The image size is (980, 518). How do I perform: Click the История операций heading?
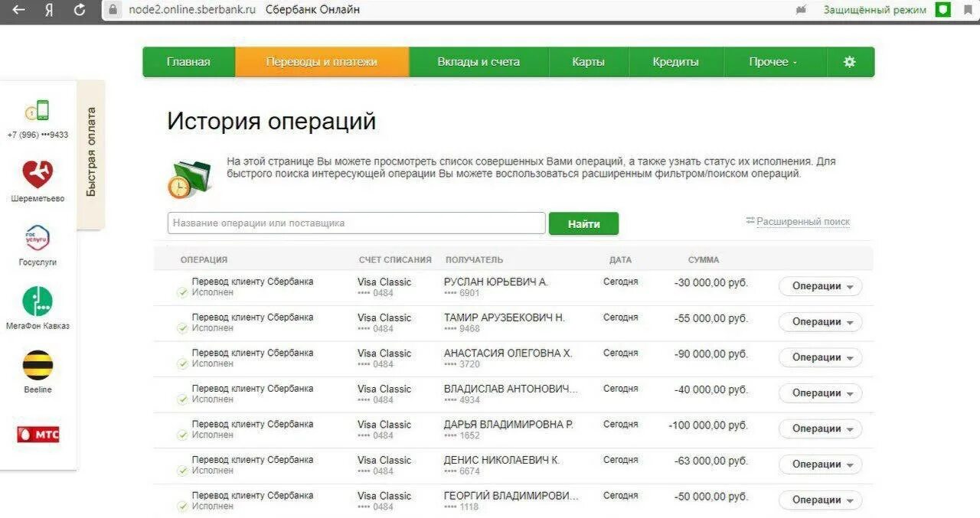point(272,122)
